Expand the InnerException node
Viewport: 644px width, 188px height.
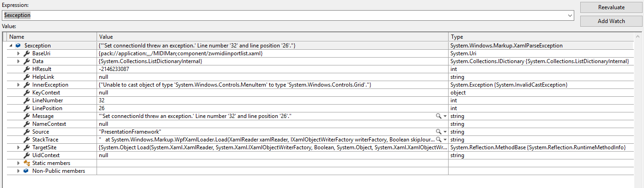click(18, 85)
